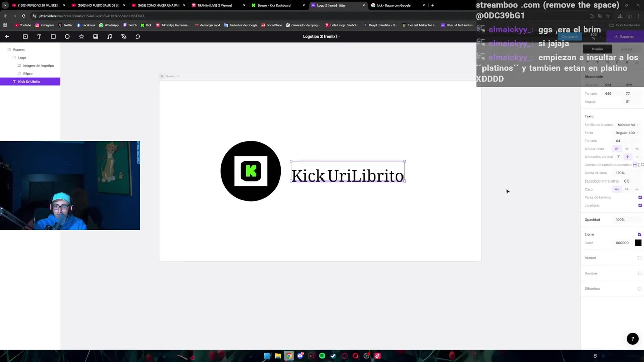Choose the Image insert tool

coord(96,36)
